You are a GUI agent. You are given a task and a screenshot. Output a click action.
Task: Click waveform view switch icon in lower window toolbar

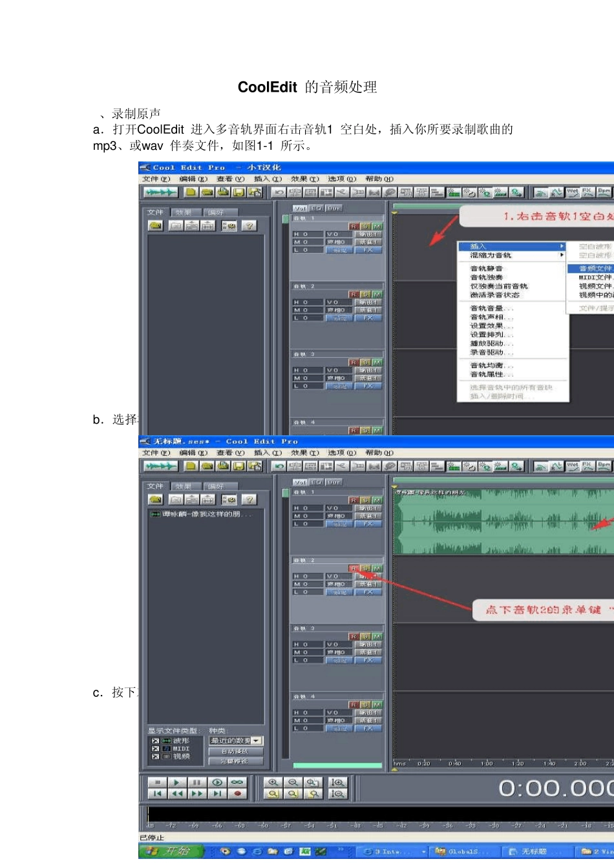point(160,466)
